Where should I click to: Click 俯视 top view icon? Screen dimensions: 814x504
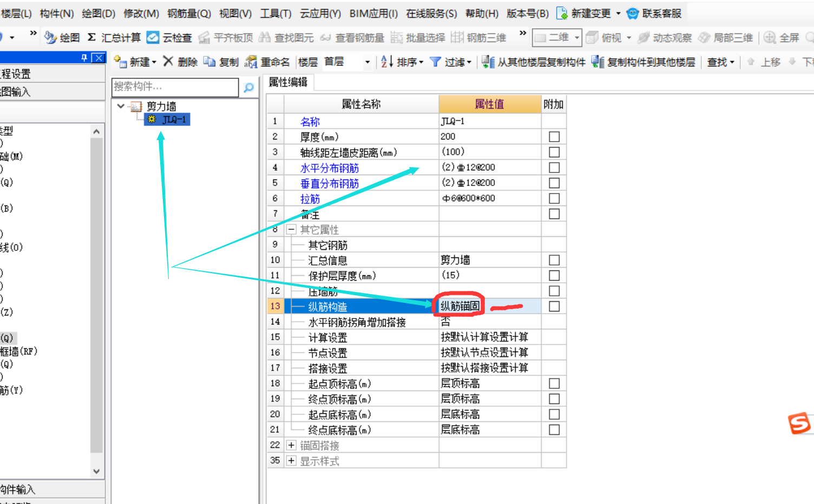coord(593,37)
